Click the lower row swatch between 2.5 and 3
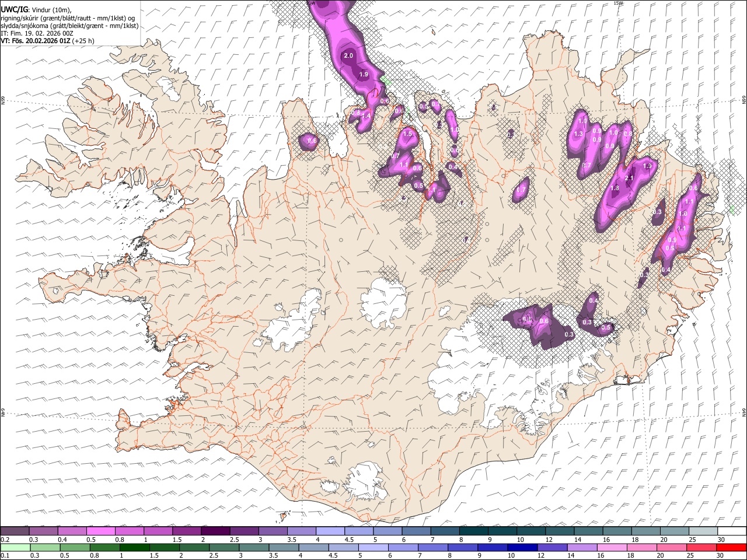This screenshot has width=747, height=560. click(x=225, y=547)
